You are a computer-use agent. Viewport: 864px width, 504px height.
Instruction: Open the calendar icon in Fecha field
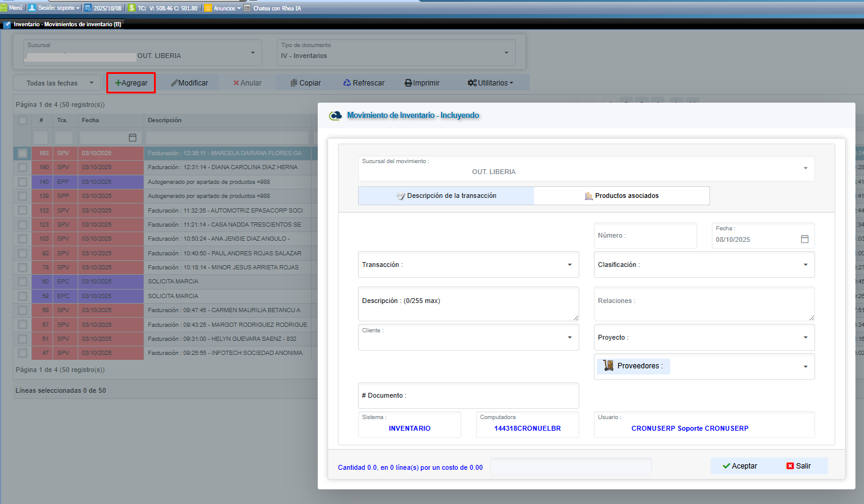(x=805, y=239)
